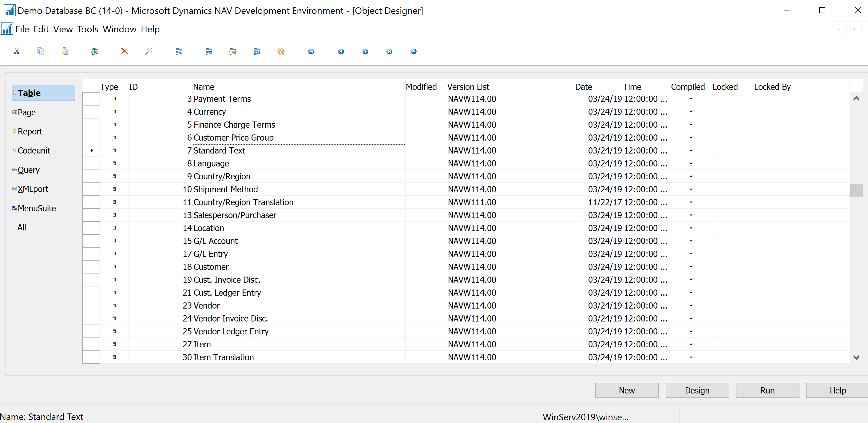Viewport: 868px width, 423px height.
Task: Select the Standard Text name field
Action: point(299,150)
